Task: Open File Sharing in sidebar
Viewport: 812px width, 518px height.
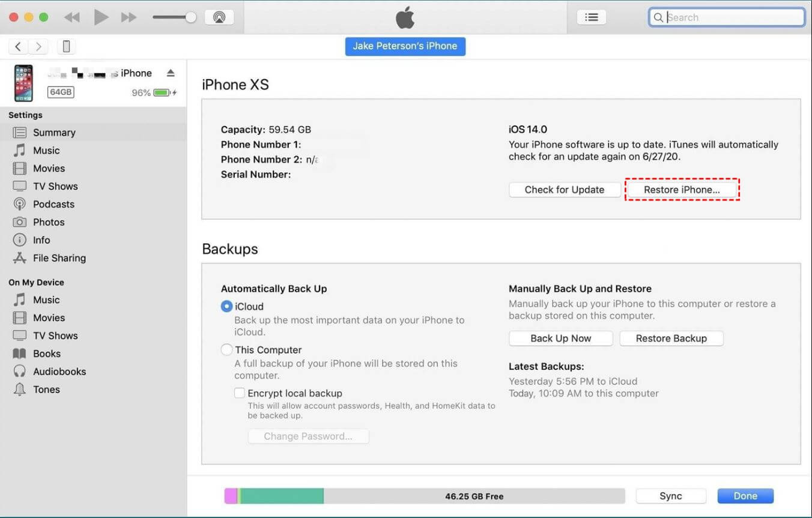Action: click(x=59, y=258)
